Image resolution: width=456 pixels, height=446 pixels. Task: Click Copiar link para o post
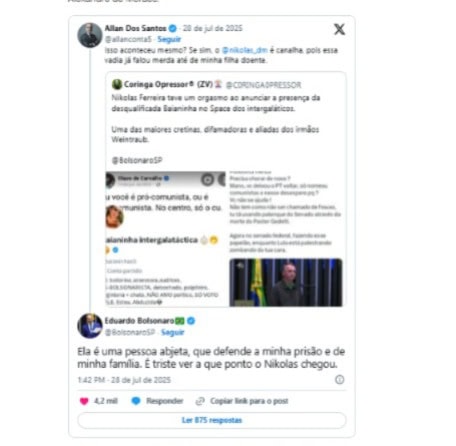pyautogui.click(x=249, y=401)
